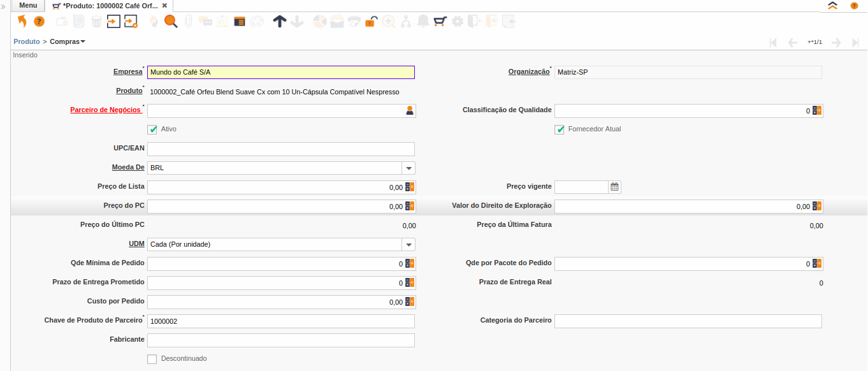
Task: Go to Produto in the breadcrumb
Action: pyautogui.click(x=27, y=41)
